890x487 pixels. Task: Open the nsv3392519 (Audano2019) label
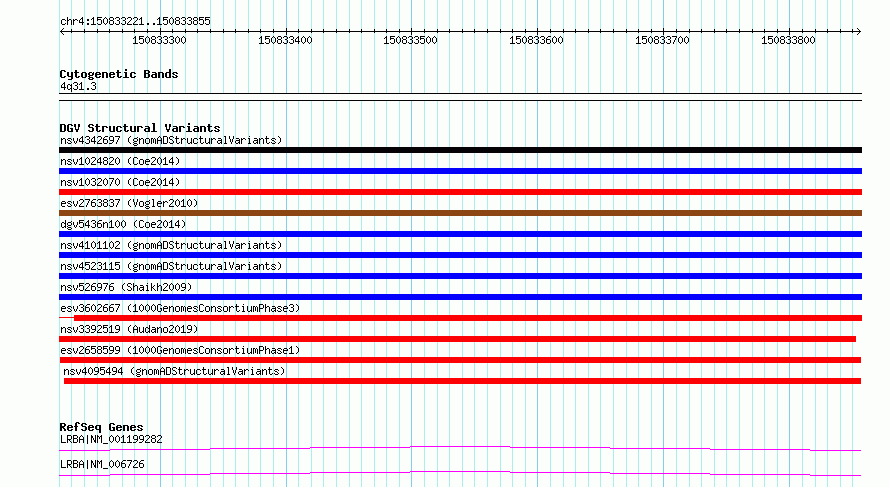129,329
